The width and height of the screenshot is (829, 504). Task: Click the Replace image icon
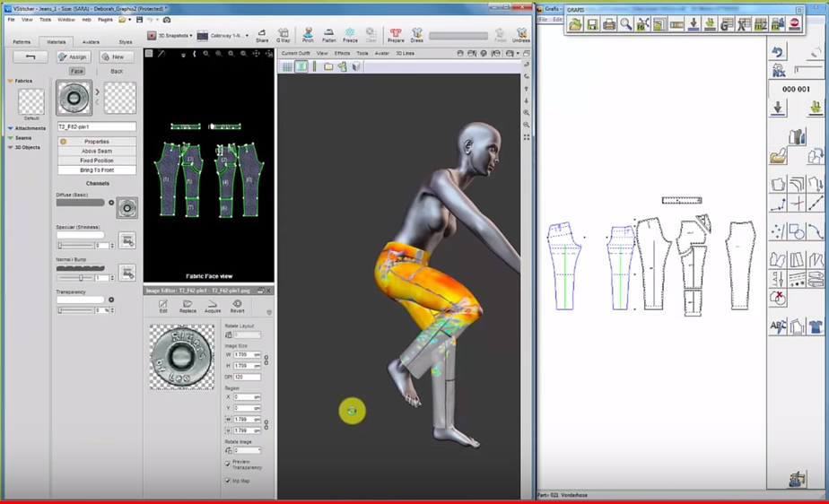(188, 306)
